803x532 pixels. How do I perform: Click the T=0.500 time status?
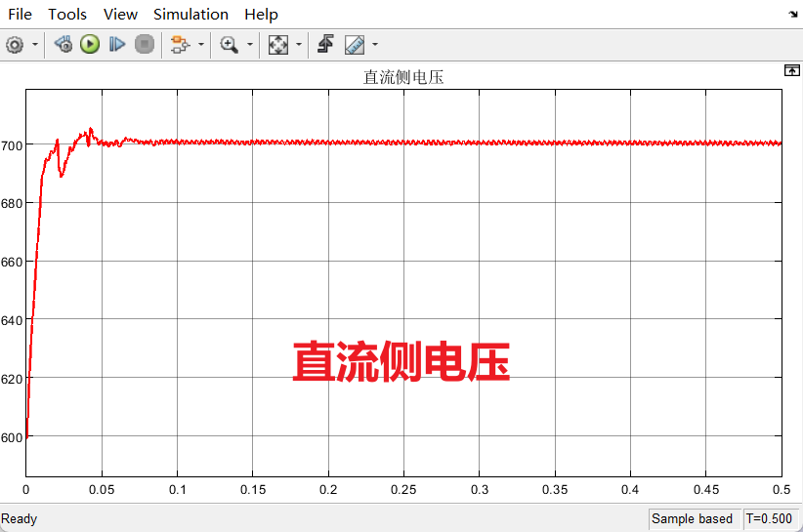point(769,518)
